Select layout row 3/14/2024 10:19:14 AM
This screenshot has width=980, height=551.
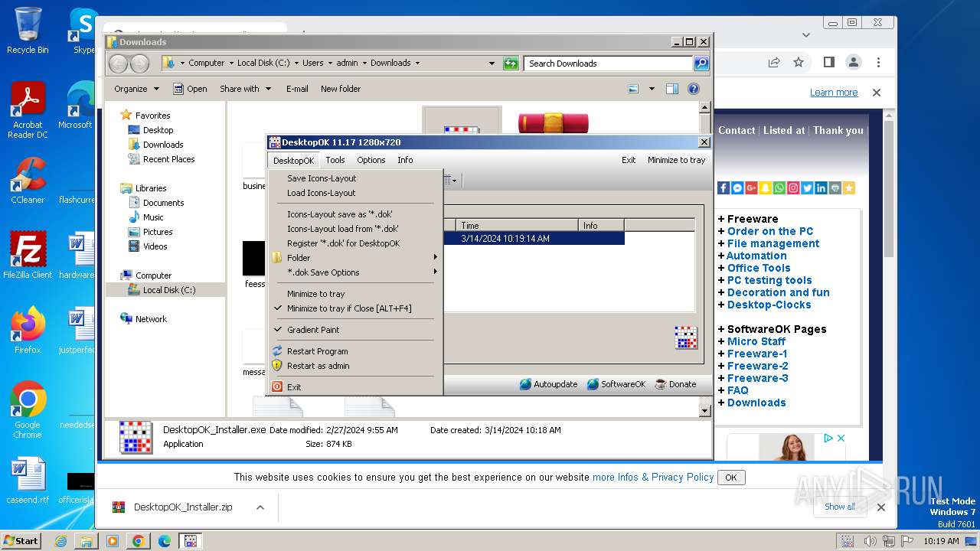click(534, 239)
